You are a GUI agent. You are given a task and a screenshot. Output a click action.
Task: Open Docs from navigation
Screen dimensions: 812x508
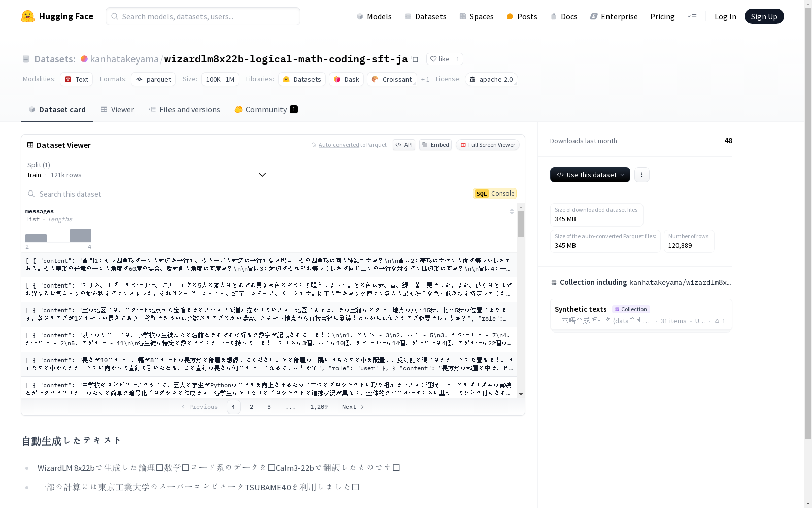point(564,16)
